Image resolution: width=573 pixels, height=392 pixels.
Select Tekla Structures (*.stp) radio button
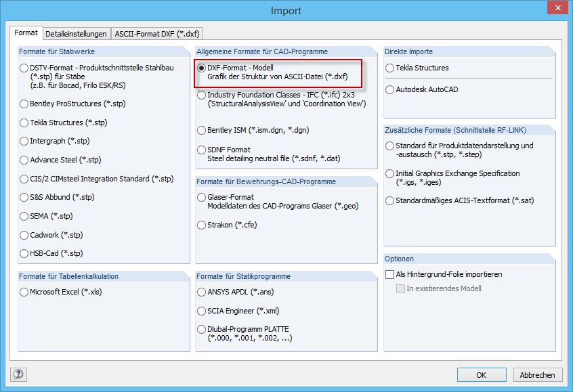25,123
